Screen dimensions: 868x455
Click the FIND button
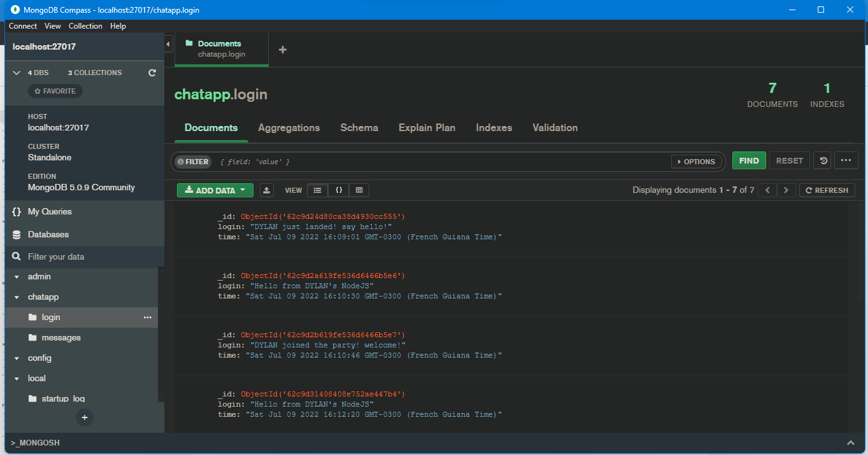click(x=749, y=160)
